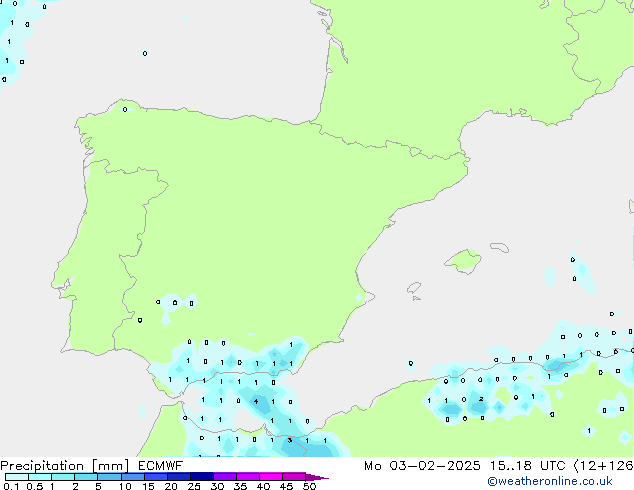The width and height of the screenshot is (634, 490).
Task: Click Mallorca island on the map
Action: coord(462,262)
